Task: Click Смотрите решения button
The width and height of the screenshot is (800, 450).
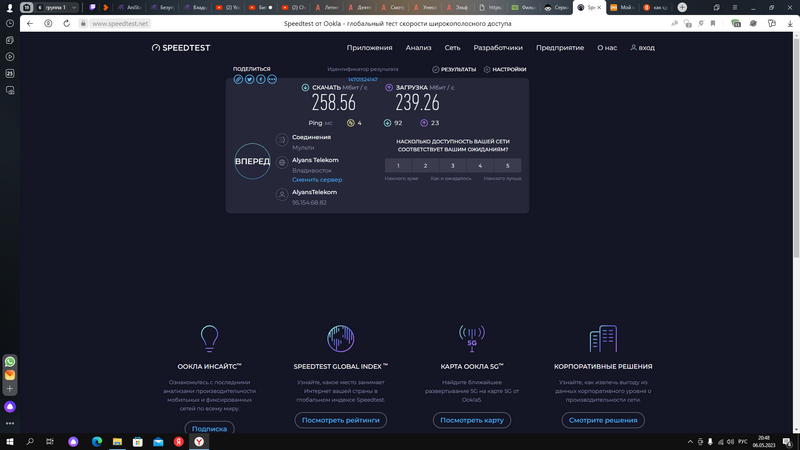Action: coord(603,420)
